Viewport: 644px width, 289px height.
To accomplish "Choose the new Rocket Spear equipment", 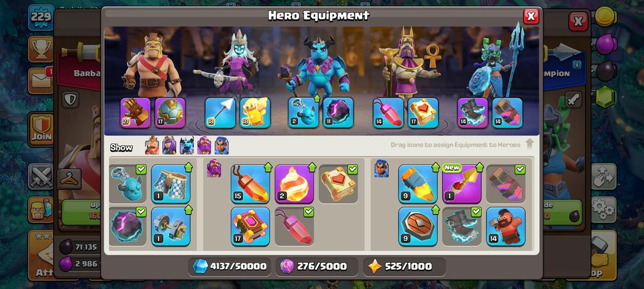I will (x=462, y=184).
